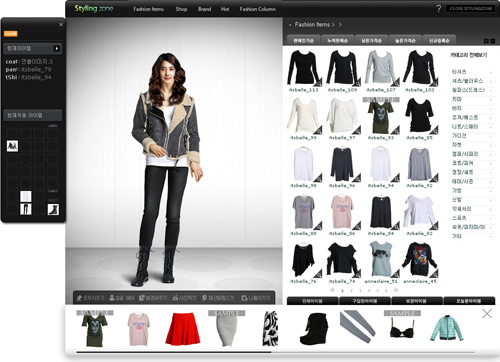Click the CLOSE STYLINGZONE button

[x=471, y=9]
